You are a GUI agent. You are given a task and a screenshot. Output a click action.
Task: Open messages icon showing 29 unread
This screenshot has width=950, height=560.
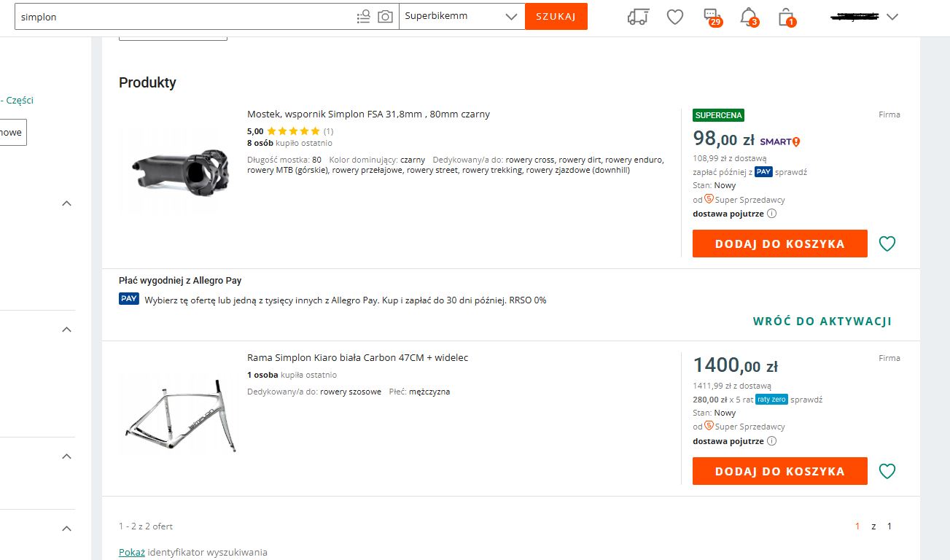click(711, 16)
